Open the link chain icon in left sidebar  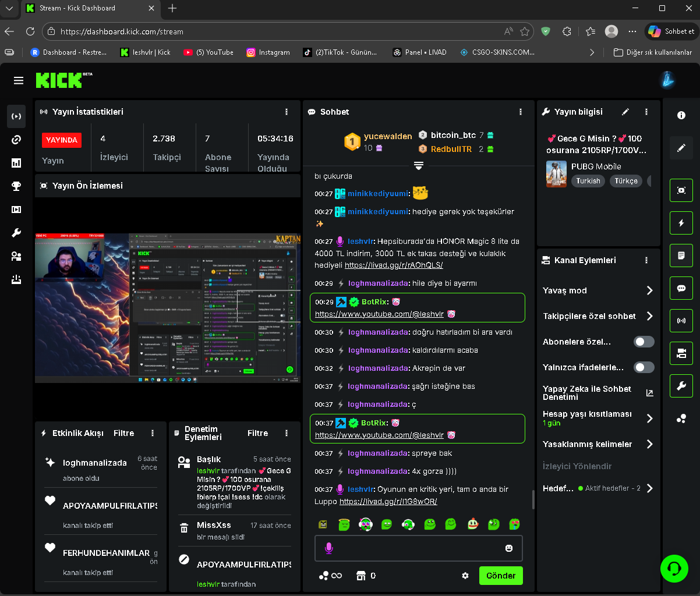tap(16, 140)
